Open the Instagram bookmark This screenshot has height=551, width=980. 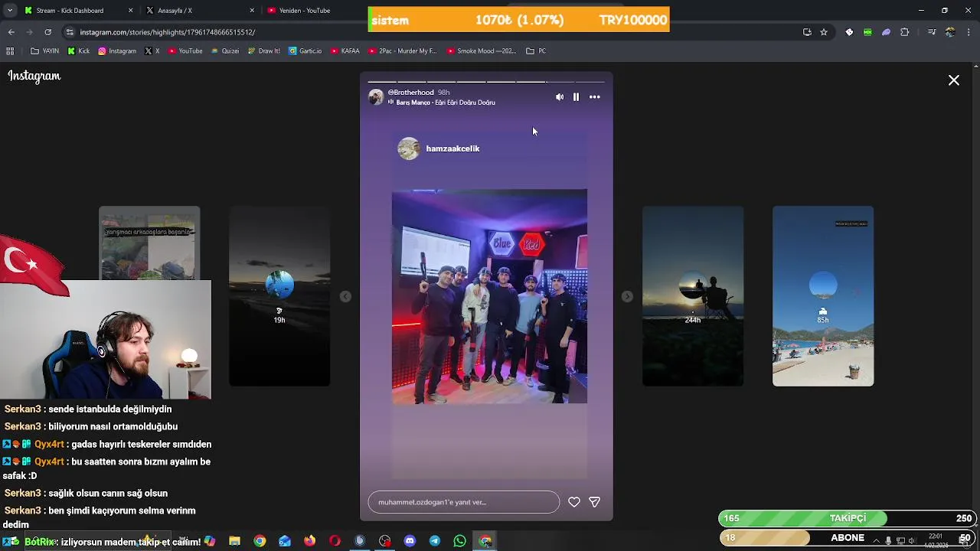click(x=117, y=51)
